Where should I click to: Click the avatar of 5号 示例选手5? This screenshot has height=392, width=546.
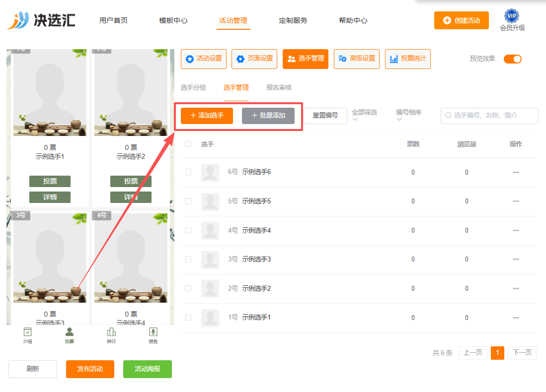210,202
